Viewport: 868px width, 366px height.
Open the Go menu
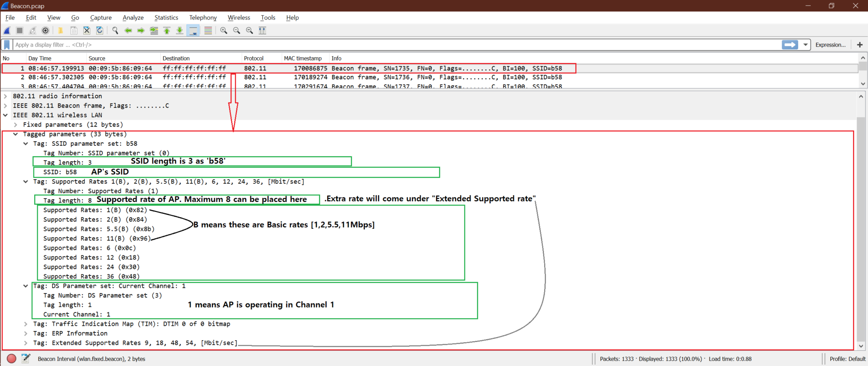[x=75, y=17]
